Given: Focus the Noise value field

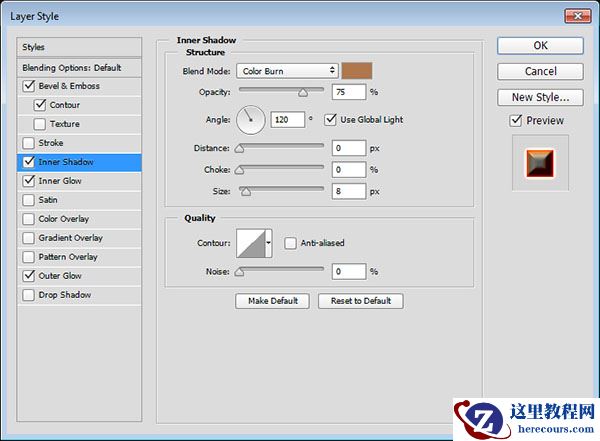Looking at the screenshot, I should point(349,271).
